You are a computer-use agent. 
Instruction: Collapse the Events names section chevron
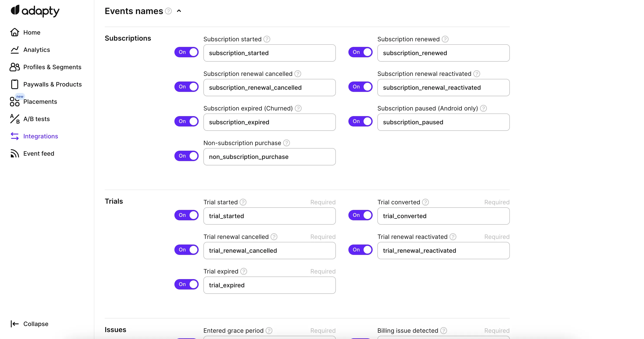pos(179,11)
